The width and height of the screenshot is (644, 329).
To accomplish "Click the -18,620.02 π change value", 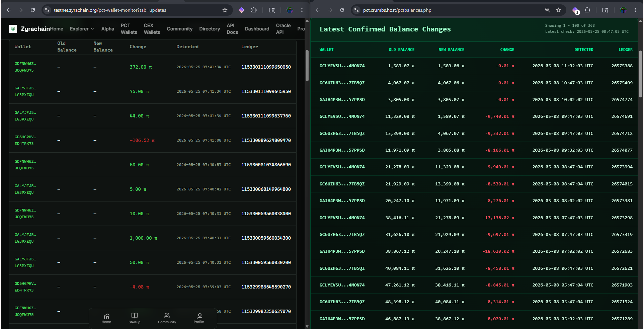I will click(499, 251).
